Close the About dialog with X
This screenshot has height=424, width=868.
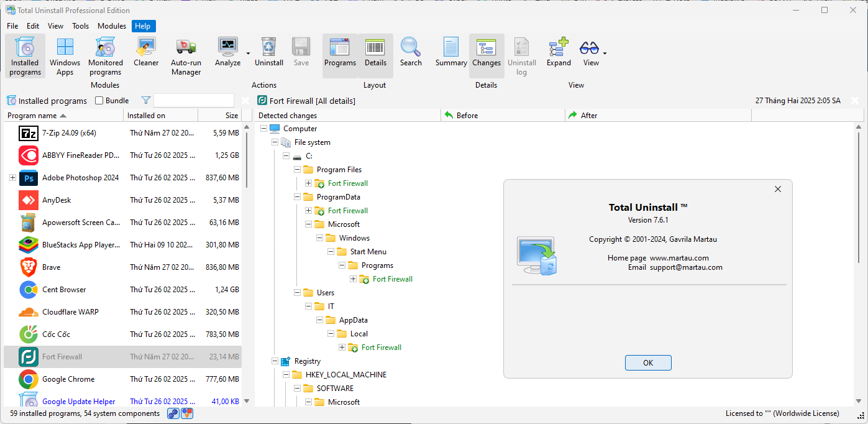(777, 189)
